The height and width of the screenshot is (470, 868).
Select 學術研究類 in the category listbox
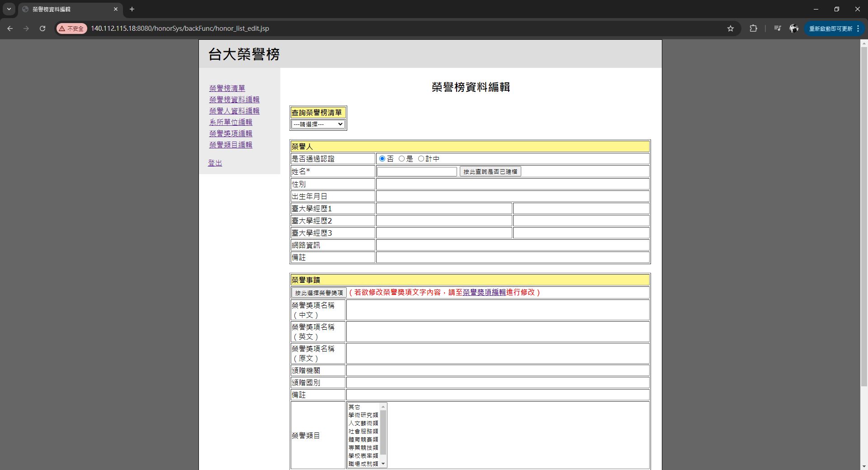[363, 415]
